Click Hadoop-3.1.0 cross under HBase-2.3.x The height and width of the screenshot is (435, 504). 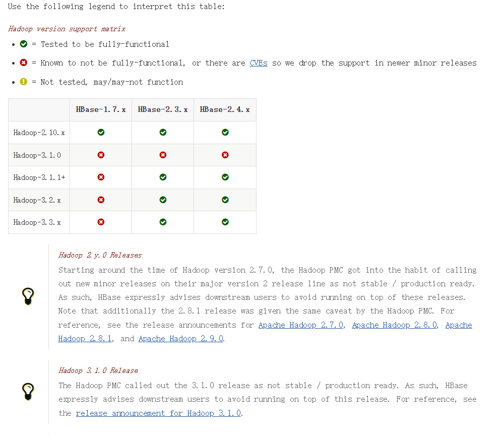[163, 155]
